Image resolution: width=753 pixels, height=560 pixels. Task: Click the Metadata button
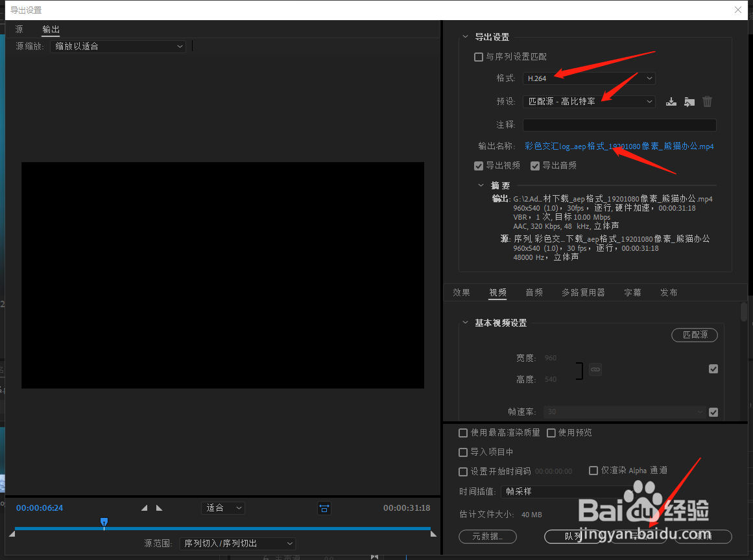(488, 537)
